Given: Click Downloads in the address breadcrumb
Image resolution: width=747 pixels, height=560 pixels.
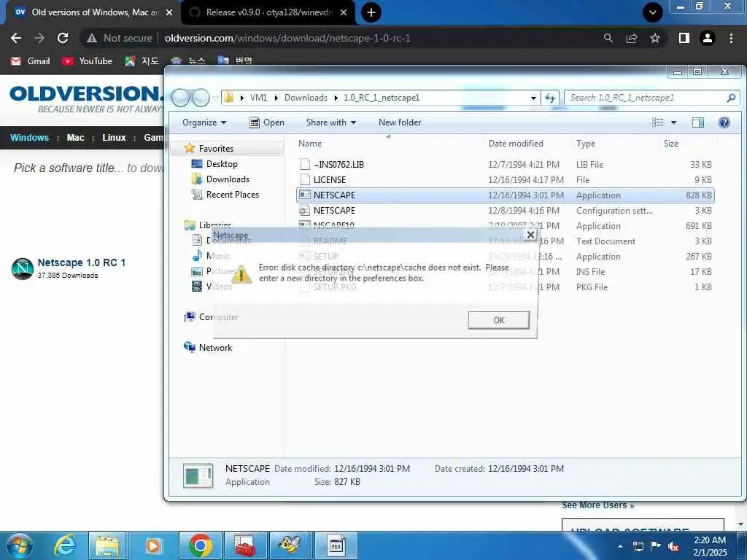Looking at the screenshot, I should point(306,98).
